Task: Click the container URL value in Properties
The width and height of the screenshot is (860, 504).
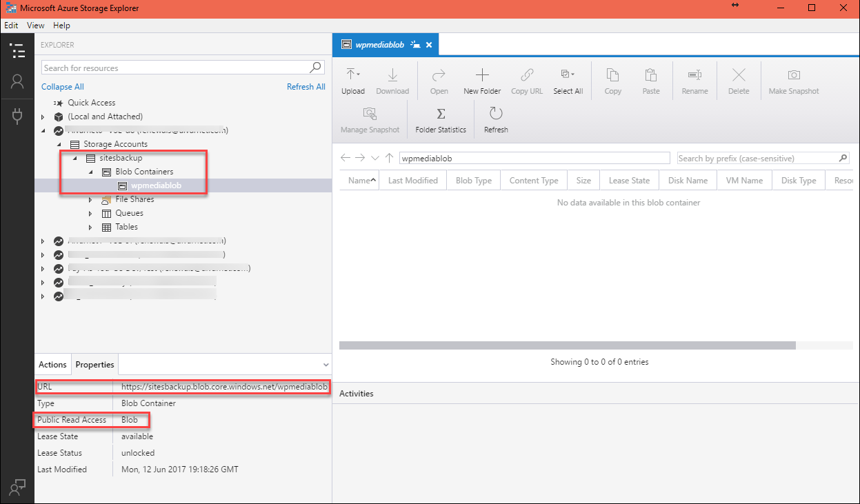Action: (x=224, y=387)
